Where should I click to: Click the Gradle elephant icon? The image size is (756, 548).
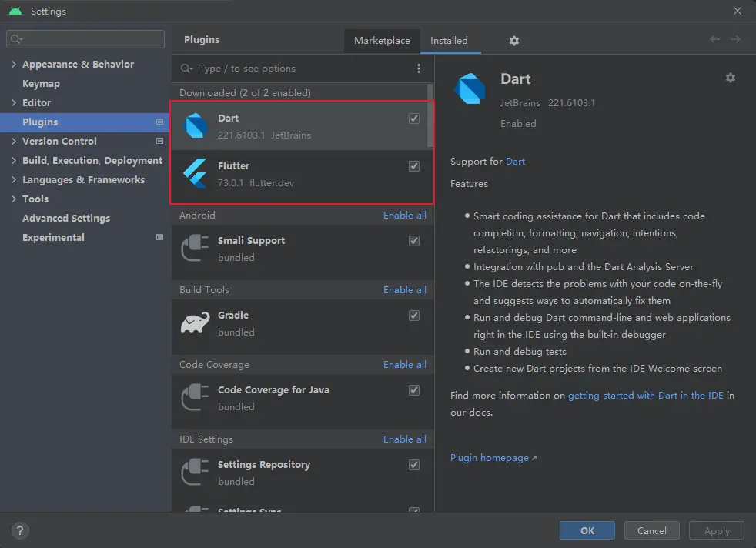click(196, 323)
